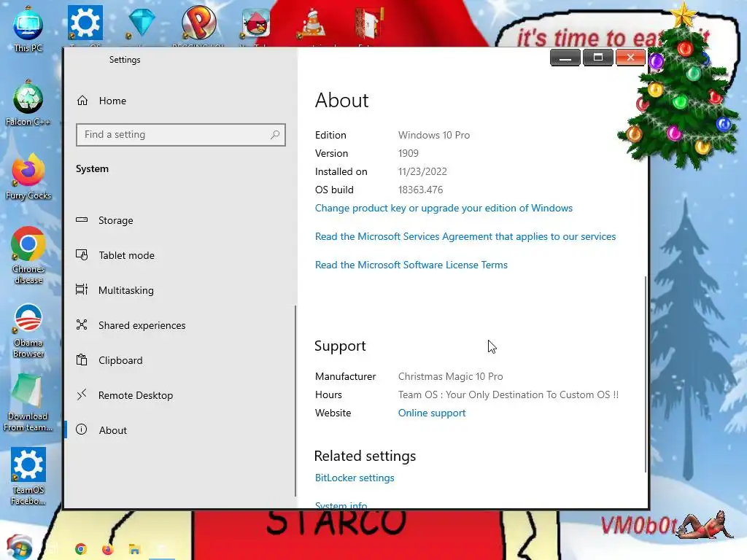Click the Related settings heading
747x560 pixels.
click(365, 456)
